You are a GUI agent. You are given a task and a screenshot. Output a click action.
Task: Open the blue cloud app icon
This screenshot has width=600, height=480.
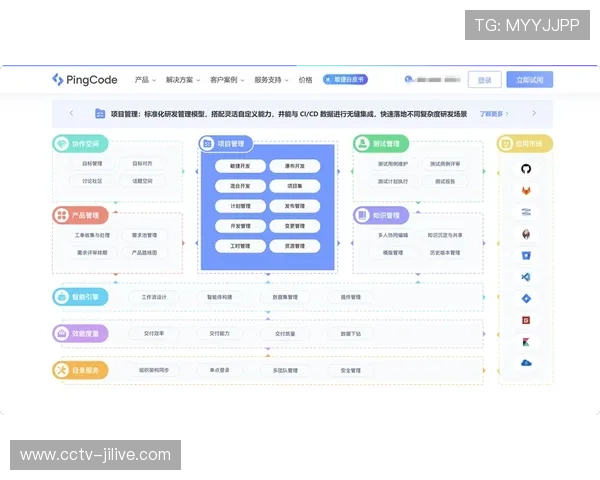point(526,363)
